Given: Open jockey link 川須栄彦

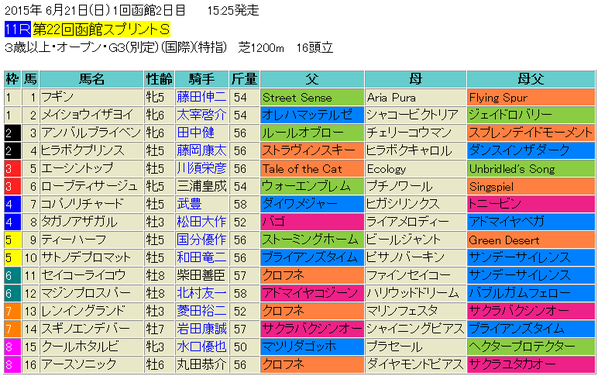Looking at the screenshot, I should pos(201,169).
